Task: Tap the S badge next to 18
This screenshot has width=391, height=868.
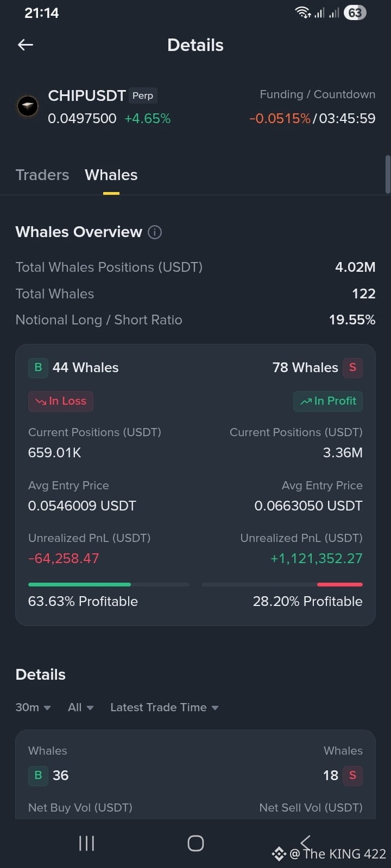Action: [x=352, y=775]
